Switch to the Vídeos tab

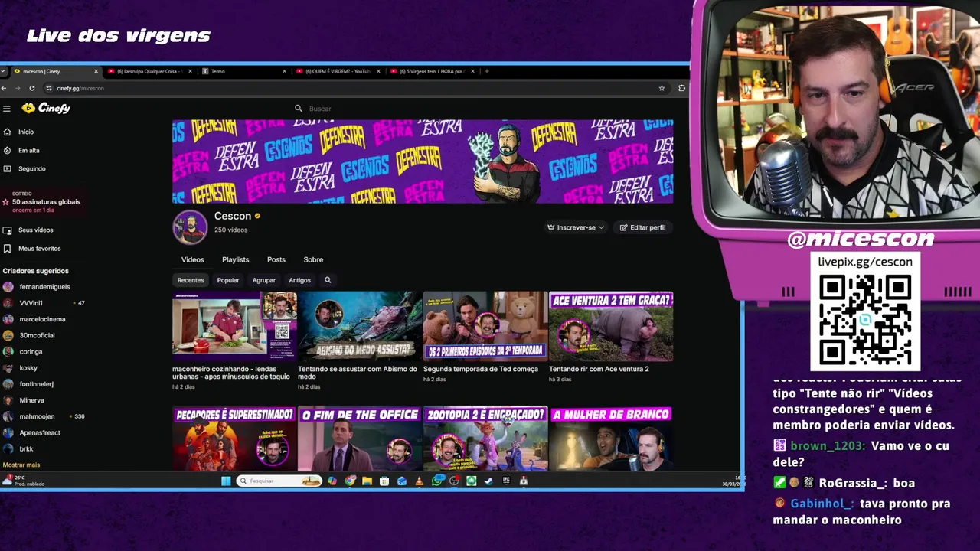click(x=192, y=260)
